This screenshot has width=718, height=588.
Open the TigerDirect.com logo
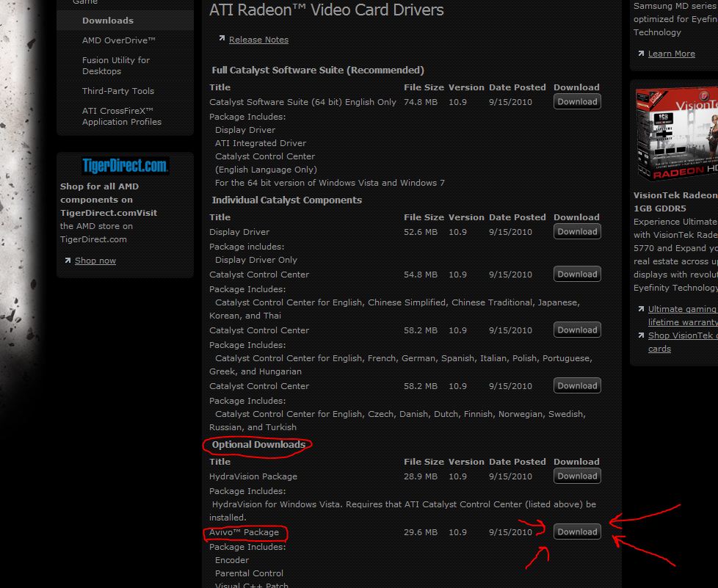click(125, 165)
